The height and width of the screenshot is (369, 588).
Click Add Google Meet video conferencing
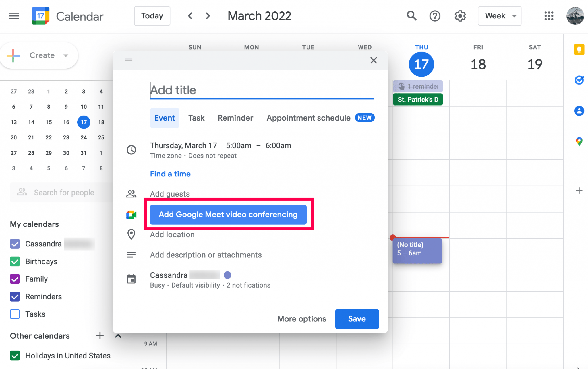tap(228, 215)
